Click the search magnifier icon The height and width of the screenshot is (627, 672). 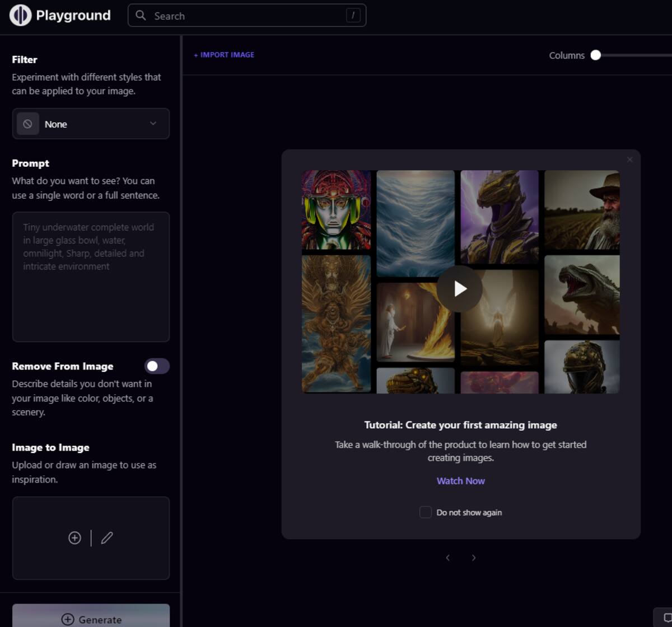click(x=141, y=15)
